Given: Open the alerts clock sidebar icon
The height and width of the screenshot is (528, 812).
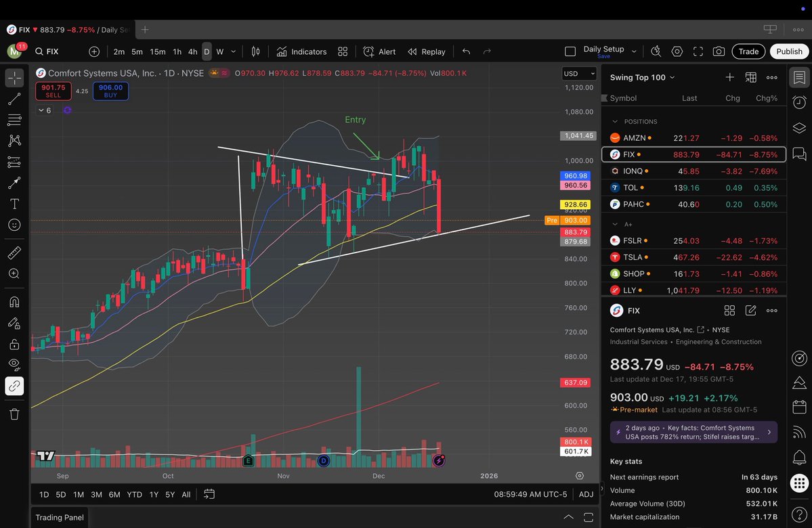Looking at the screenshot, I should [800, 102].
